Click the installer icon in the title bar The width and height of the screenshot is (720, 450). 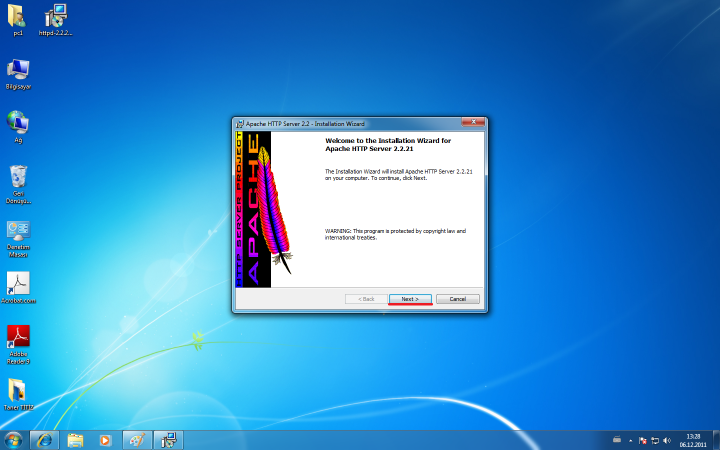[x=240, y=123]
